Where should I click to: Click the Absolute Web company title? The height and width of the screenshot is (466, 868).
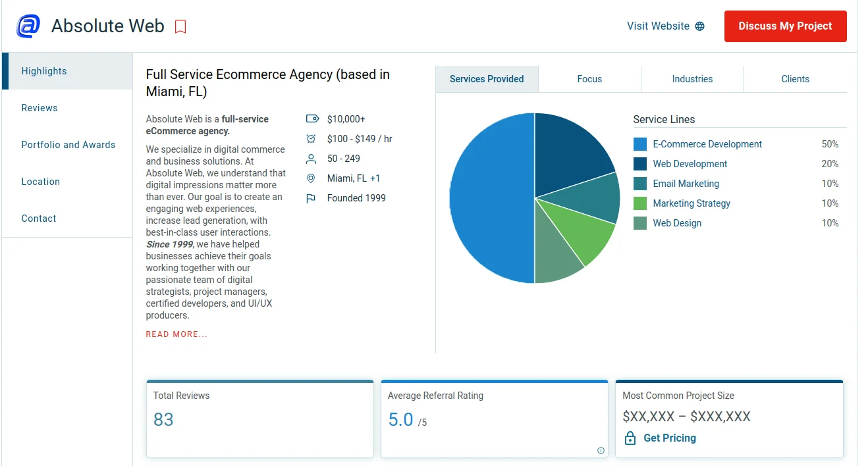click(x=108, y=26)
